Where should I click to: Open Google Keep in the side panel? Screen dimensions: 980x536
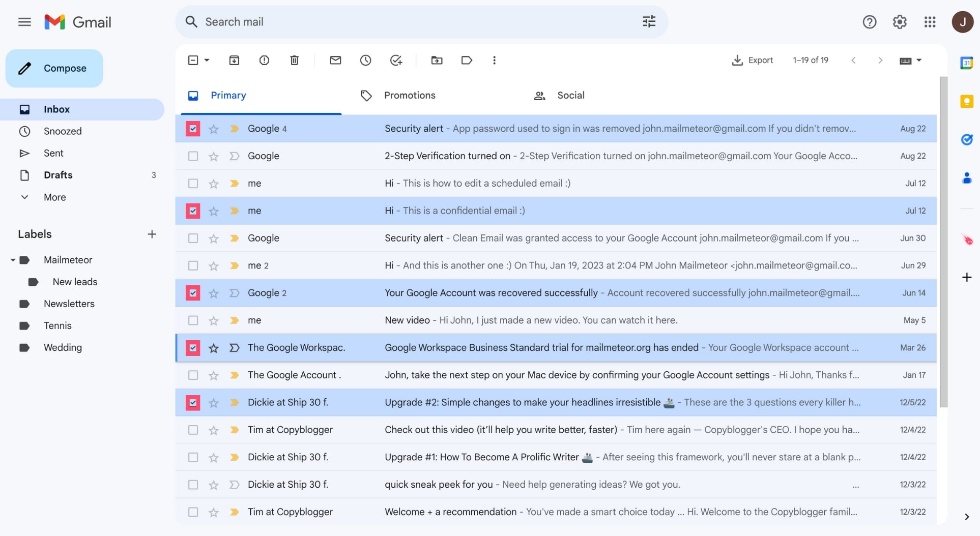coord(966,101)
